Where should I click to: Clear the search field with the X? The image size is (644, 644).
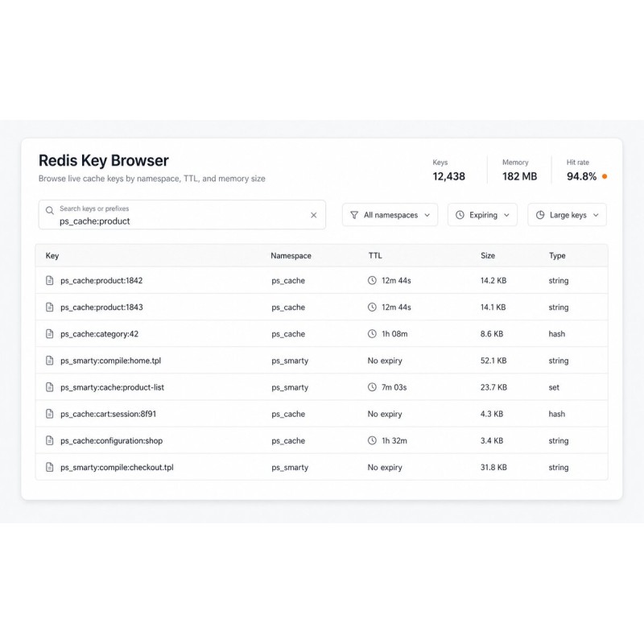click(x=314, y=215)
